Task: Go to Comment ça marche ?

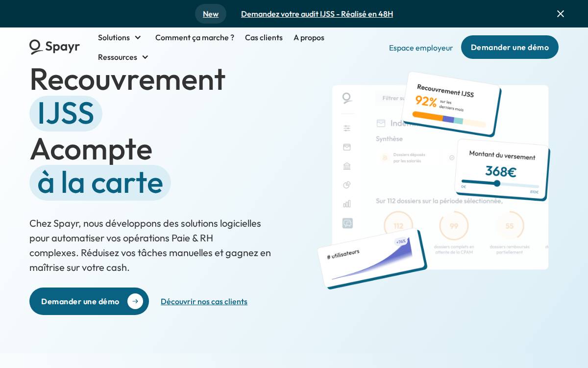Action: pos(195,37)
